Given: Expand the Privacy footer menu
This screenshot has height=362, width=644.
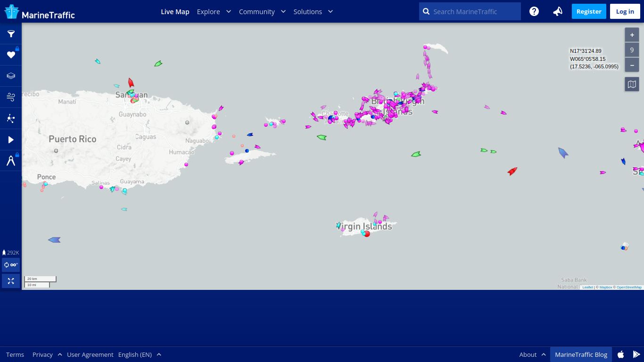Looking at the screenshot, I should [x=47, y=354].
